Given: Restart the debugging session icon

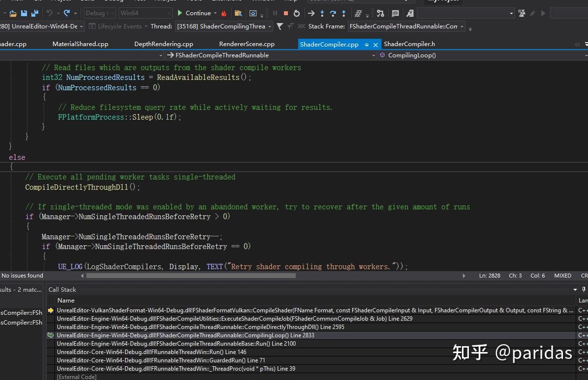Looking at the screenshot, I should click(297, 13).
